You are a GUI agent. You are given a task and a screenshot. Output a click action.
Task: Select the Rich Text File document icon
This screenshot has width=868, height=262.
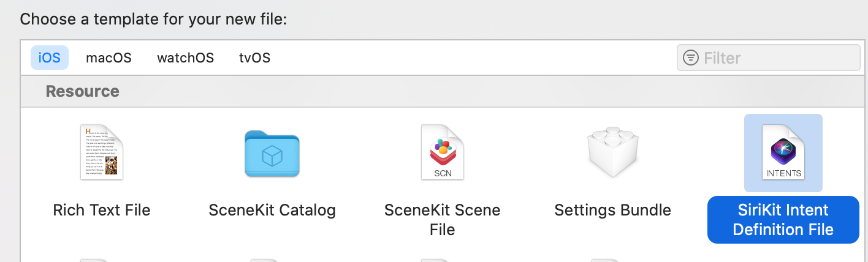102,152
